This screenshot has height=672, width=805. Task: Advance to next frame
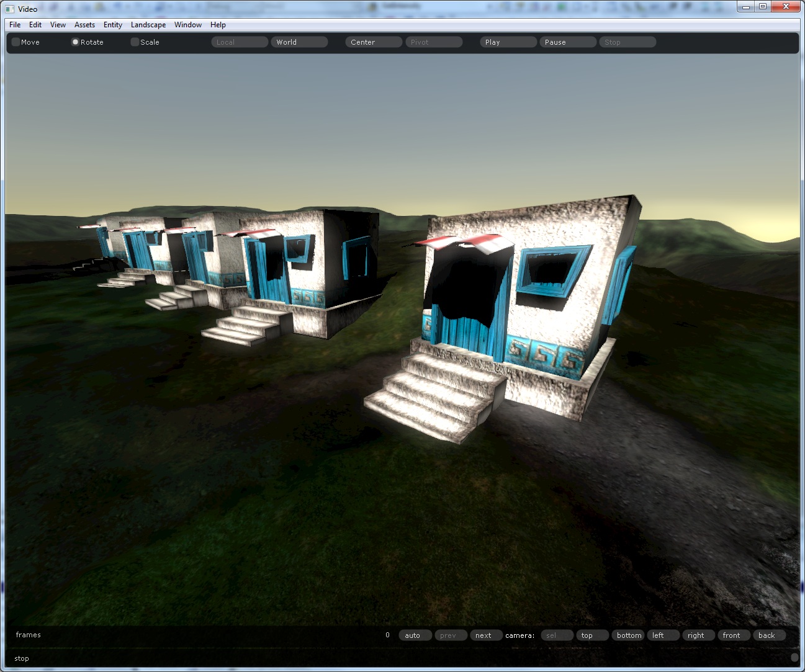pyautogui.click(x=486, y=635)
